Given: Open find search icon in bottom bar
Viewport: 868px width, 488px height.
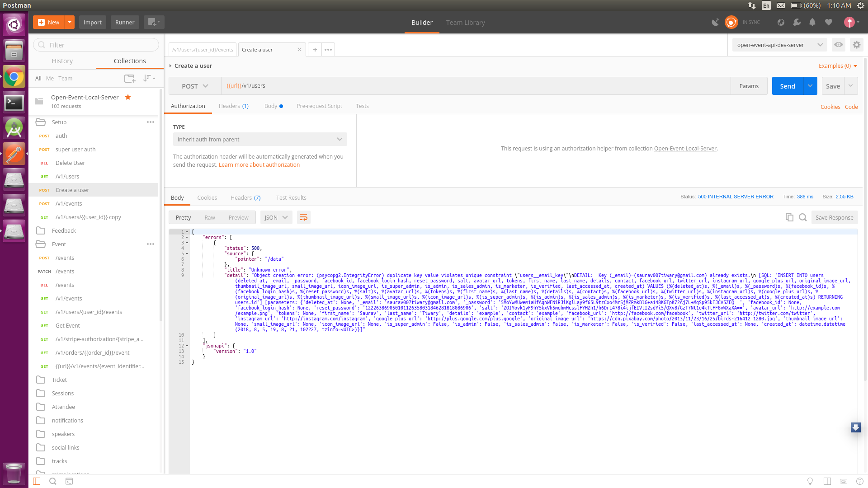Looking at the screenshot, I should (x=53, y=481).
